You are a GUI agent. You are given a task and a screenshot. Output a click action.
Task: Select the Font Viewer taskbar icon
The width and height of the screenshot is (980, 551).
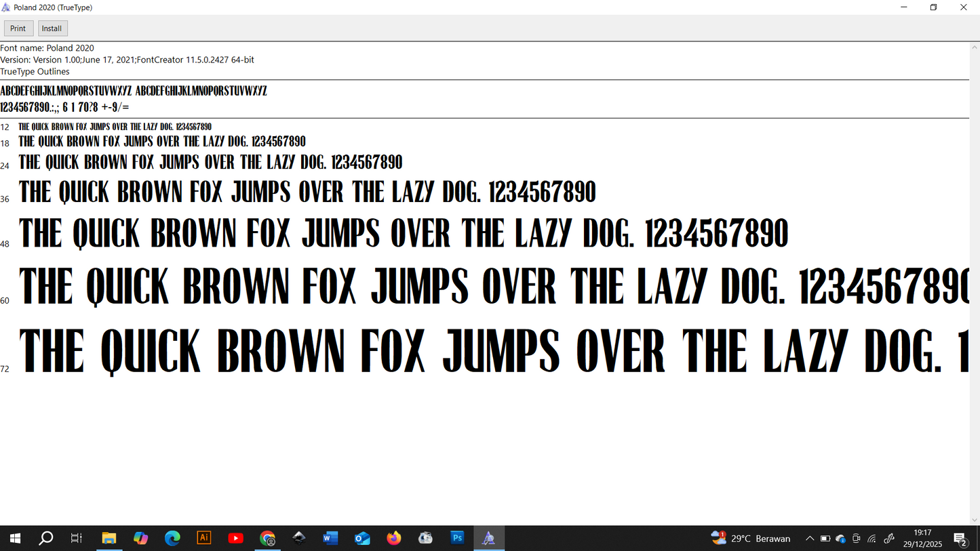click(x=489, y=538)
